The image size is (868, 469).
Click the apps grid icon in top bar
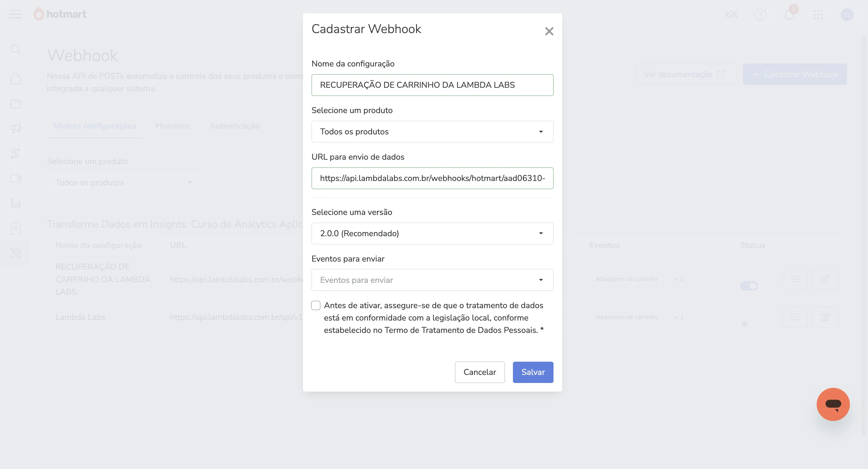point(819,15)
